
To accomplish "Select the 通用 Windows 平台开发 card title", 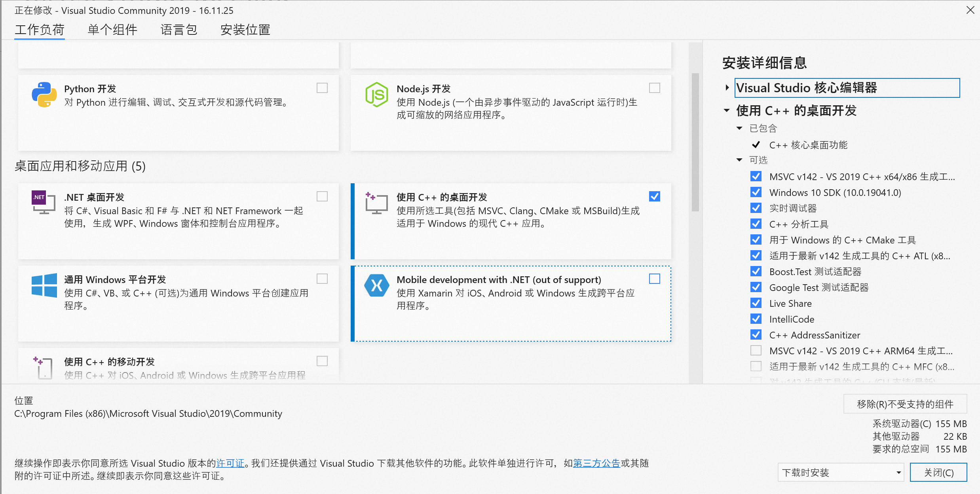I will pos(115,279).
